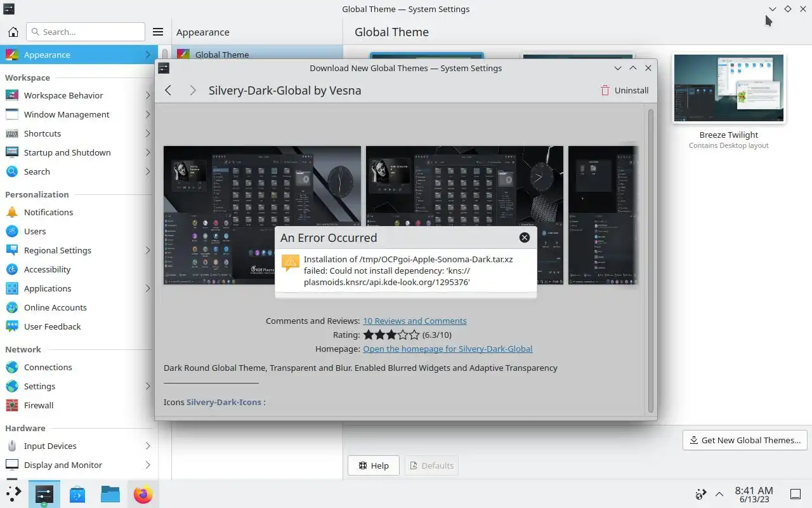The height and width of the screenshot is (508, 812).
Task: Click the System Settings taskbar entry
Action: pos(44,494)
